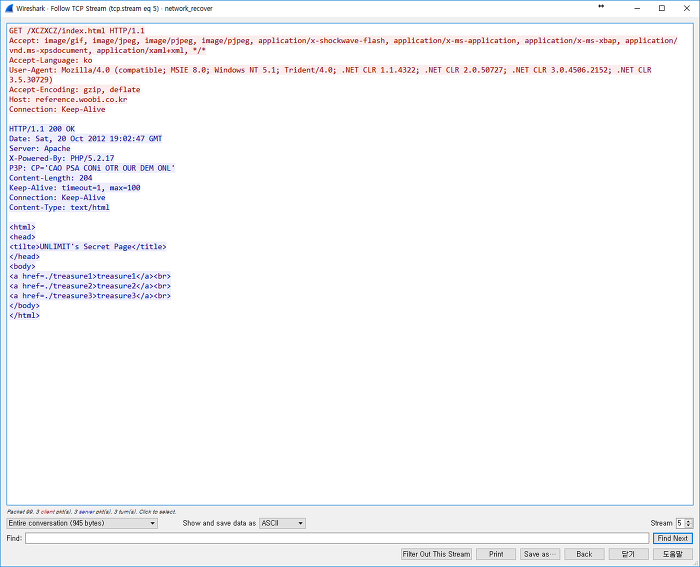Click the Host: reference.woobi.co.kr line
This screenshot has width=700, height=567.
click(x=68, y=100)
